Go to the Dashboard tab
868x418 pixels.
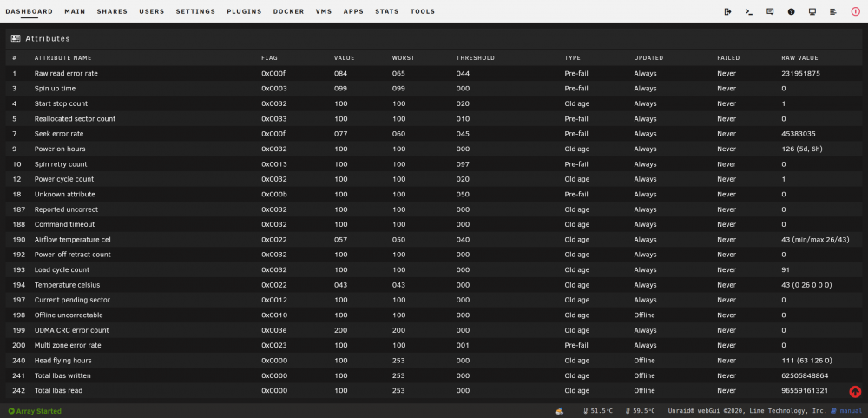coord(30,11)
